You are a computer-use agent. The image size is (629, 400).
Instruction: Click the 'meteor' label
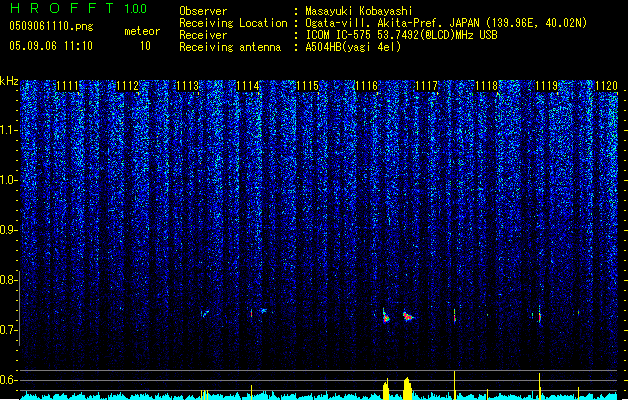tap(142, 31)
